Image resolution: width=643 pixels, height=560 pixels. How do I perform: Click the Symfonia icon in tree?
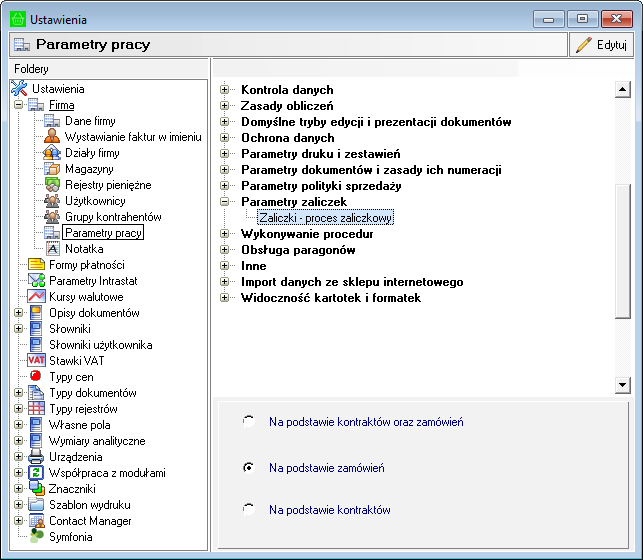coord(35,537)
